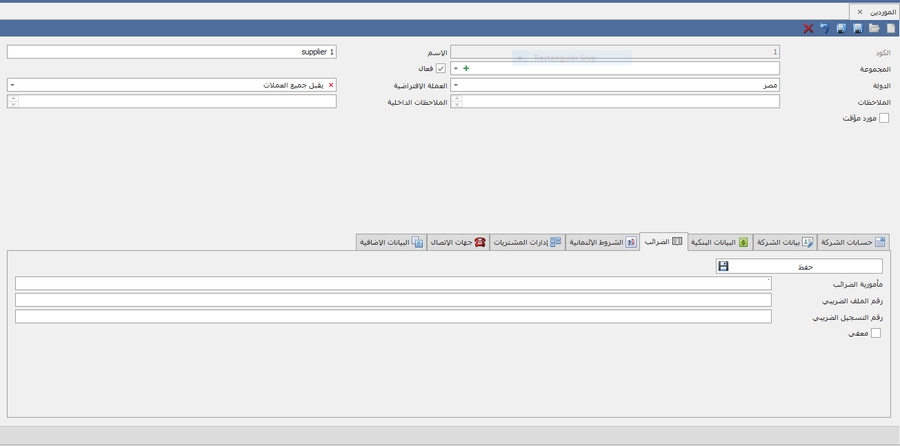Check the معفى tax-exempt checkbox
This screenshot has height=446, width=900.
coord(876,334)
